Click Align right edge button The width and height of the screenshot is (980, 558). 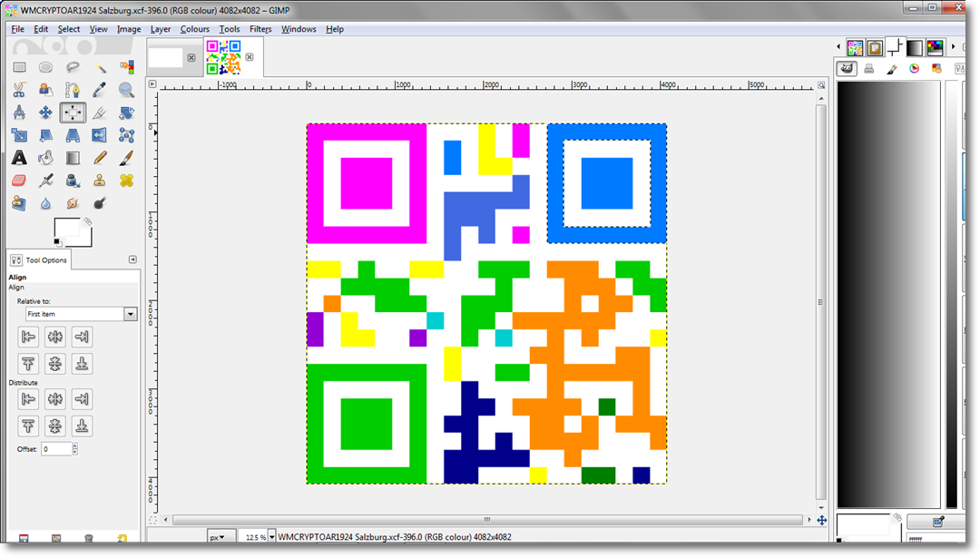click(82, 337)
